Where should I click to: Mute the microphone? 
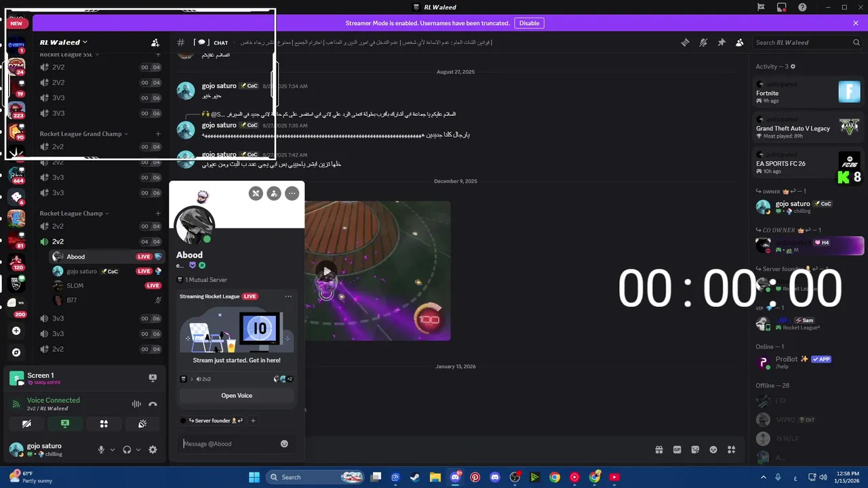pos(102,449)
